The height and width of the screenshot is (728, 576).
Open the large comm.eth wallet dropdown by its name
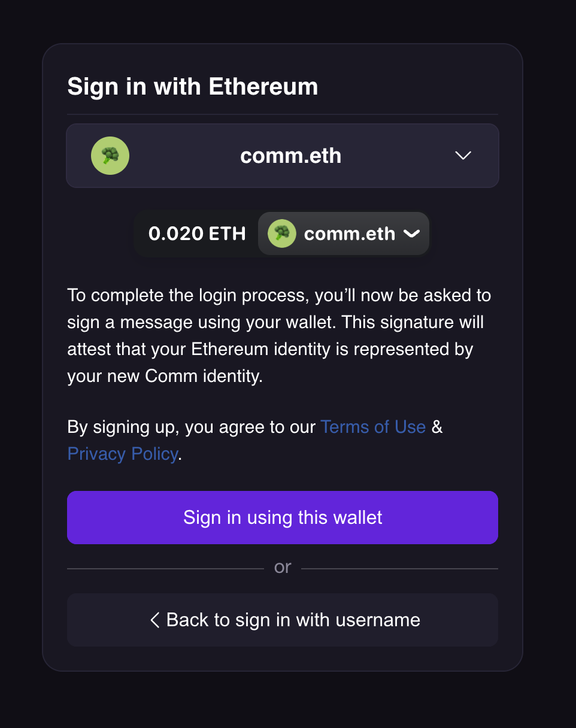click(x=290, y=156)
